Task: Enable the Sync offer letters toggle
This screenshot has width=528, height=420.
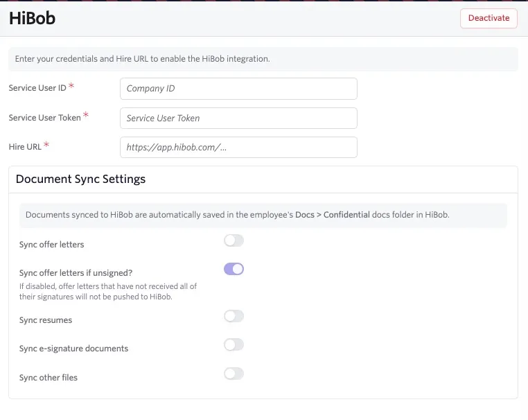Action: click(x=234, y=240)
